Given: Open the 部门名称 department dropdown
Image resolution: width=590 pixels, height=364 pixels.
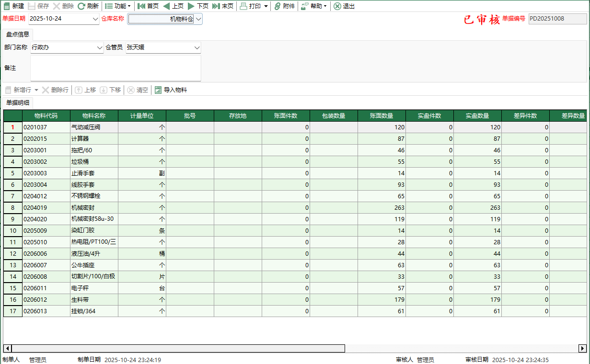Looking at the screenshot, I should (100, 48).
